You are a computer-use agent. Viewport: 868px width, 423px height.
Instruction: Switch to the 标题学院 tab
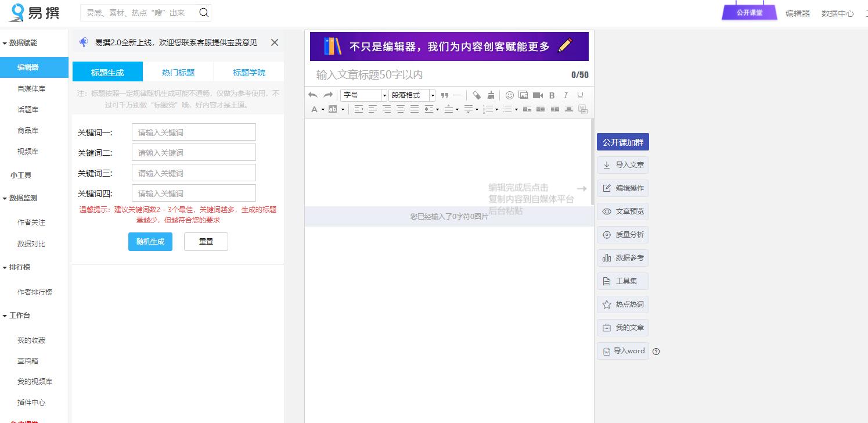coord(248,72)
